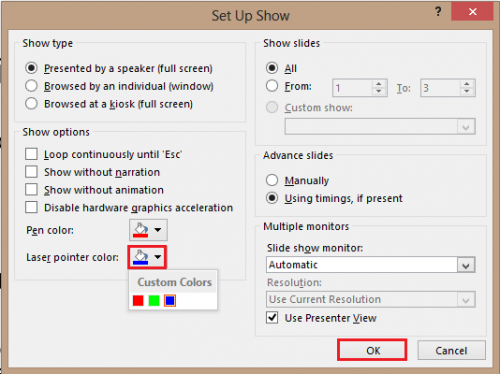This screenshot has height=374, width=500.
Task: Open the Laser pointer color bucket picker
Action: (147, 257)
